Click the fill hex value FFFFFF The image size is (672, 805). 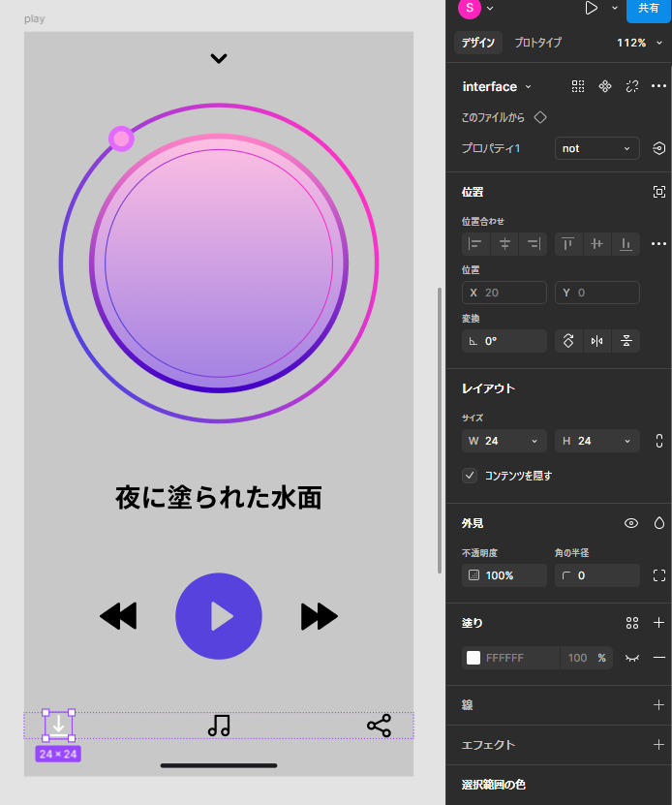[505, 658]
